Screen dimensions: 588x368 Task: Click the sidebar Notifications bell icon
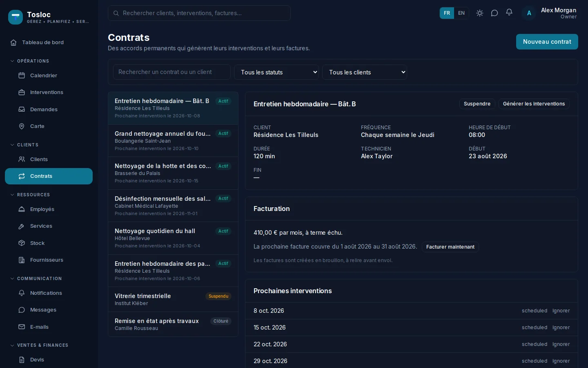[22, 293]
